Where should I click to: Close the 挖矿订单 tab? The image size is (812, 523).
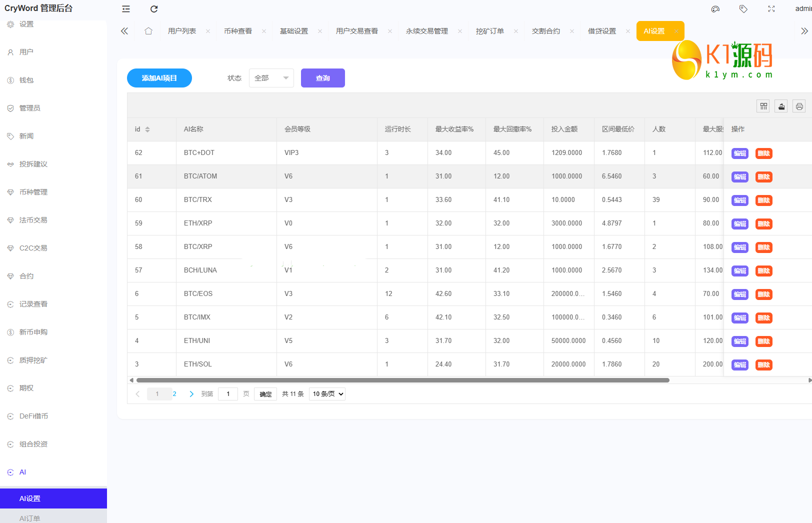click(516, 31)
